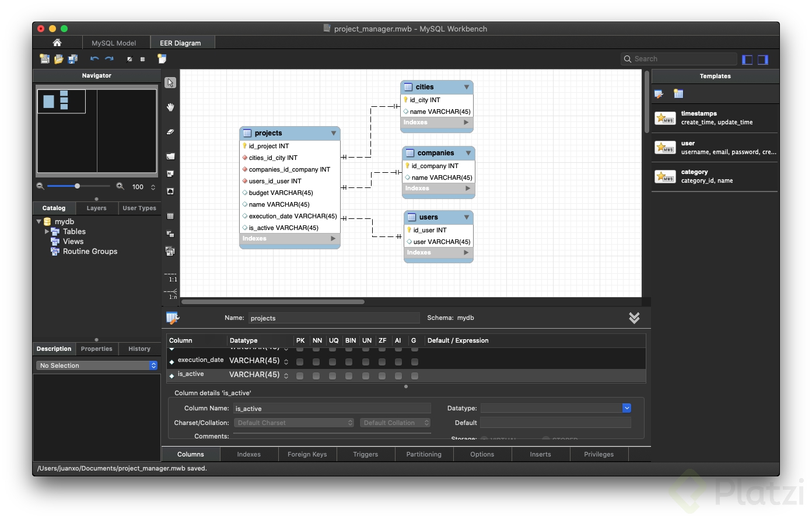Click the zoom in magnifier icon
This screenshot has width=812, height=519.
tap(120, 186)
